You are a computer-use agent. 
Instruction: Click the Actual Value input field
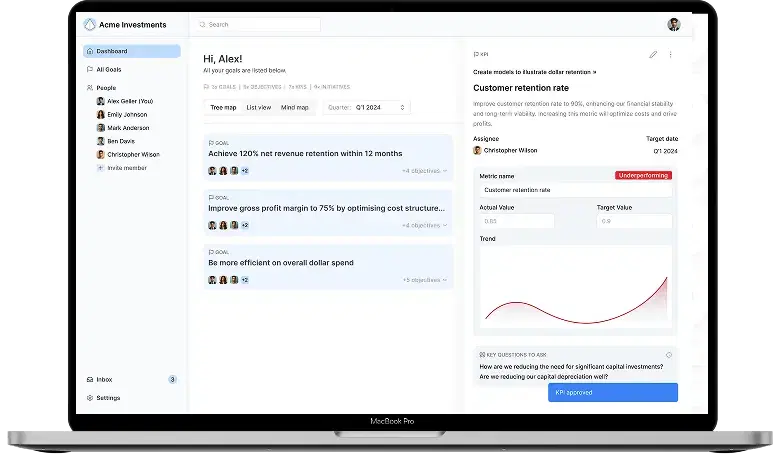pos(517,221)
